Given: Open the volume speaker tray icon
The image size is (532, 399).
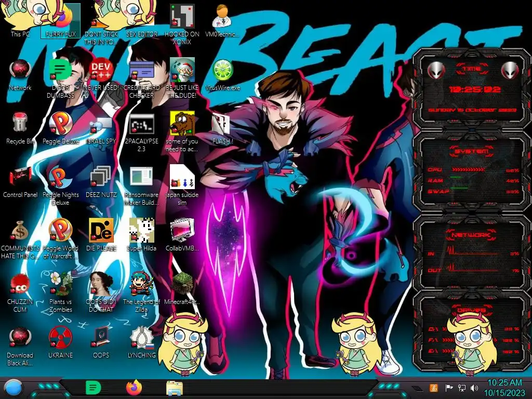Looking at the screenshot, I should pyautogui.click(x=474, y=388).
